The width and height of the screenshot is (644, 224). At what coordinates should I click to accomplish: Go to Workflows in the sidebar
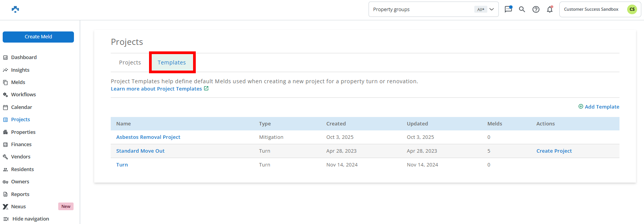(x=23, y=95)
